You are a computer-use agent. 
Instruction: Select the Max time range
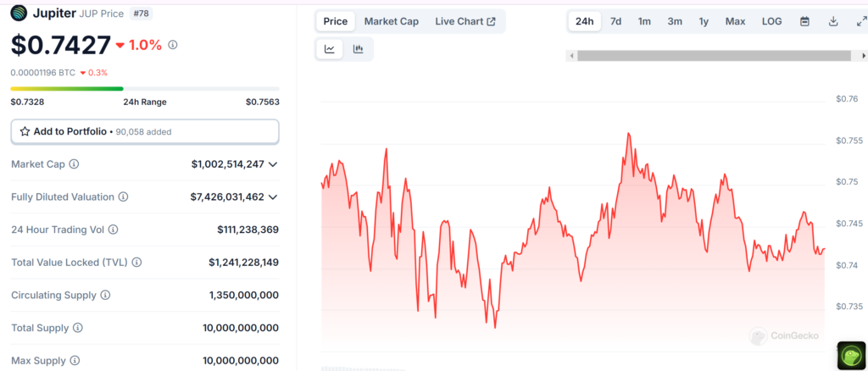pyautogui.click(x=735, y=21)
